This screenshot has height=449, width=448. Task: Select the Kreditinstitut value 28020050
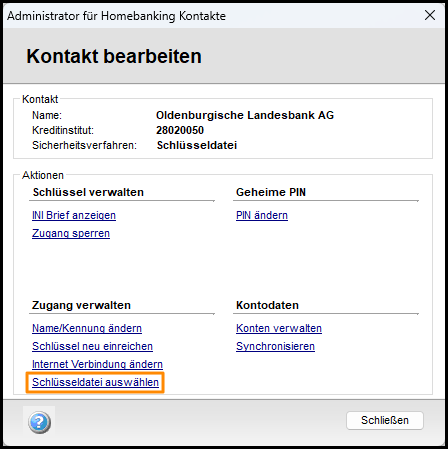[180, 130]
